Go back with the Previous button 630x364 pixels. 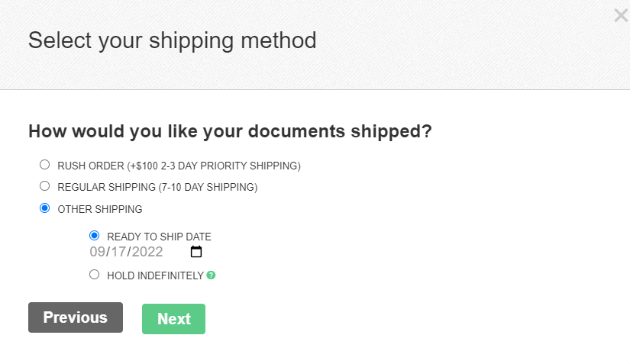[76, 317]
